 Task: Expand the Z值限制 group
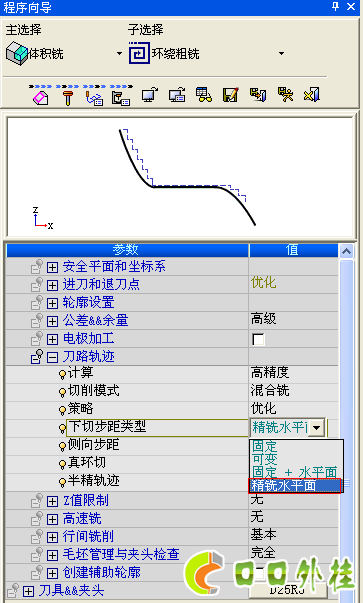click(52, 501)
